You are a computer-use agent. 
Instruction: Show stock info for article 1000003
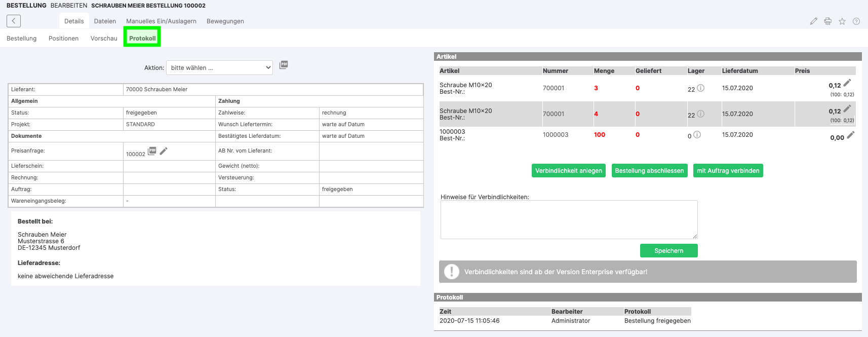[x=697, y=135]
